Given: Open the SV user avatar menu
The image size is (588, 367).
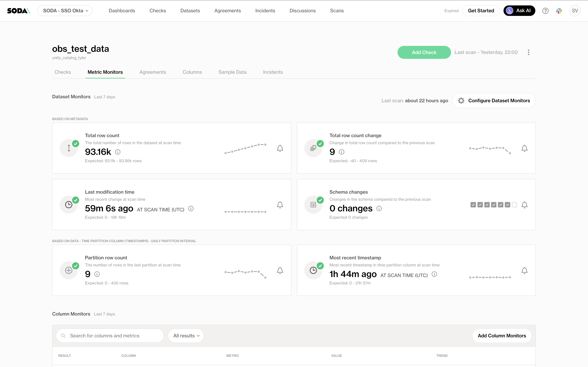Looking at the screenshot, I should (x=575, y=11).
